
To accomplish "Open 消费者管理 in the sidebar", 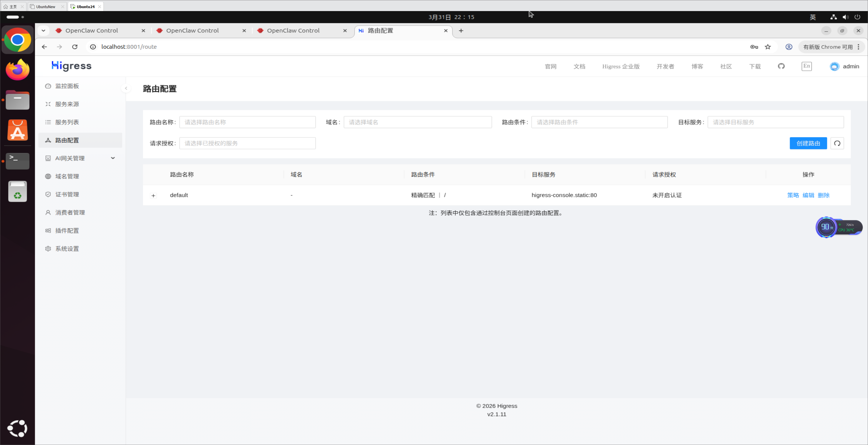I will click(70, 213).
